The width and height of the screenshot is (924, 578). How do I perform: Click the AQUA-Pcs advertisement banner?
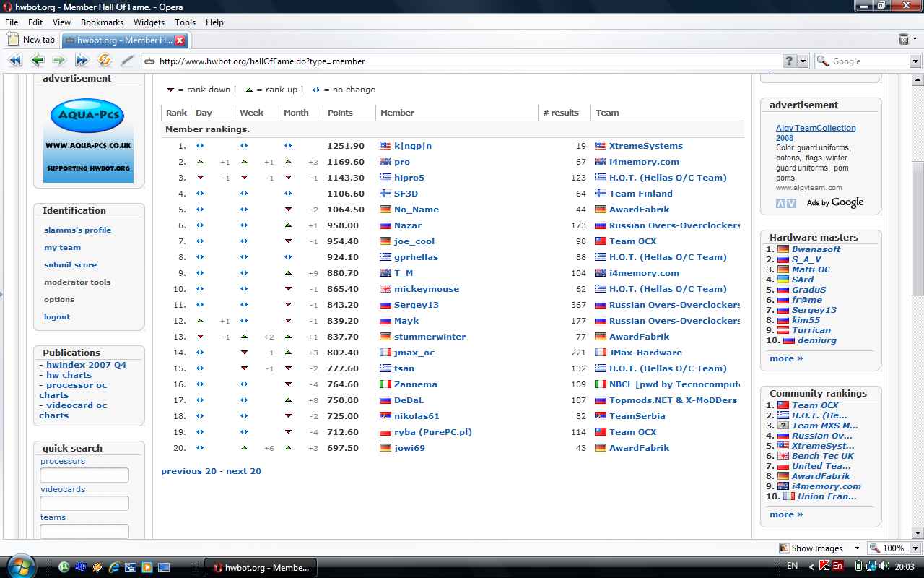tap(88, 140)
